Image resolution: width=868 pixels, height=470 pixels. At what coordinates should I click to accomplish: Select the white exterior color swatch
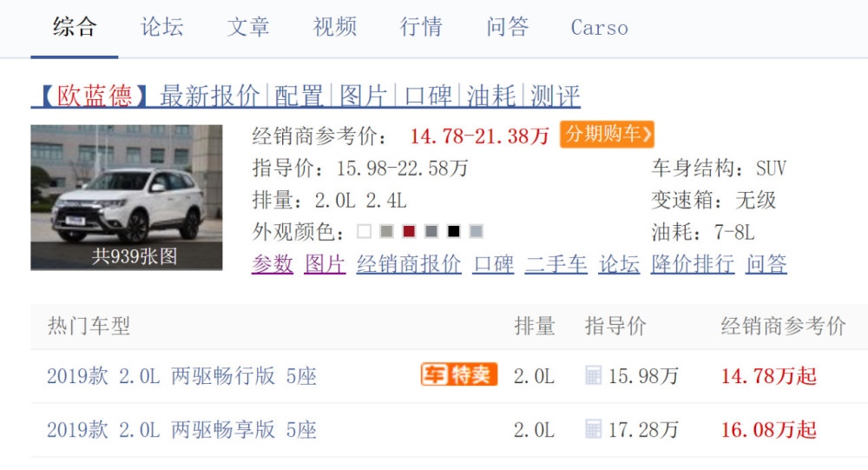(x=365, y=231)
